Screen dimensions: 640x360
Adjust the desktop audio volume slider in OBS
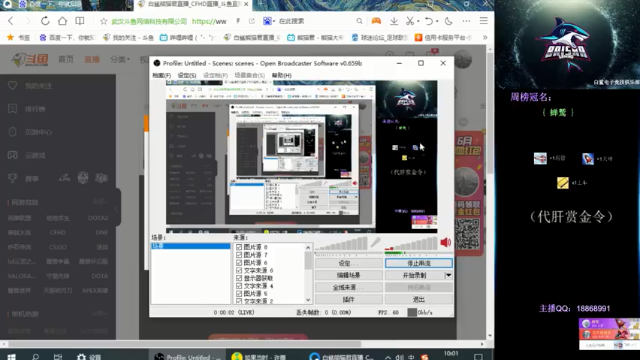(x=411, y=244)
